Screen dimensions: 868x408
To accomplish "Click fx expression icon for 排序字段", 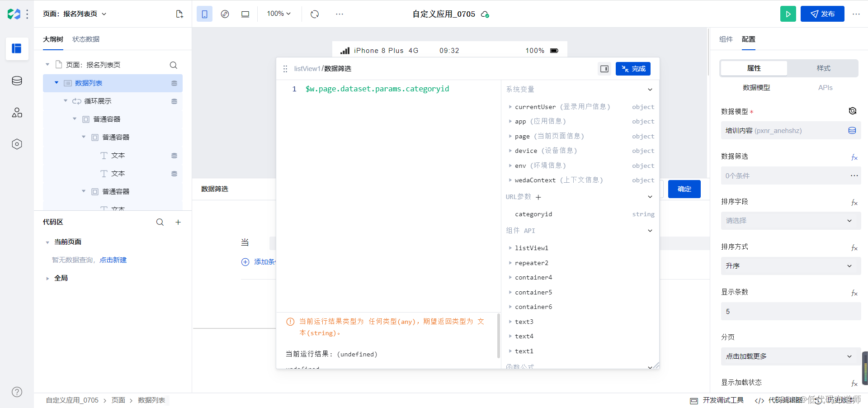I will 854,203.
